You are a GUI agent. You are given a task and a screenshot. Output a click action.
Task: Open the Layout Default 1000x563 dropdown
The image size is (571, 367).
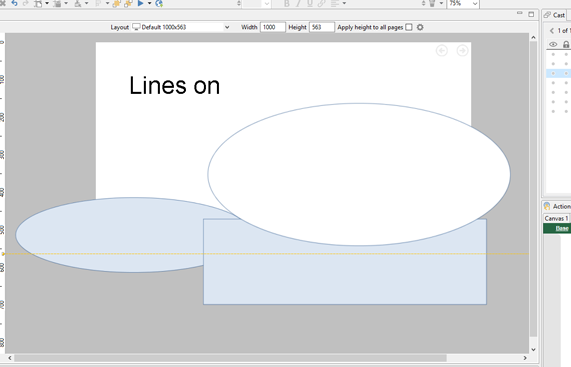181,27
